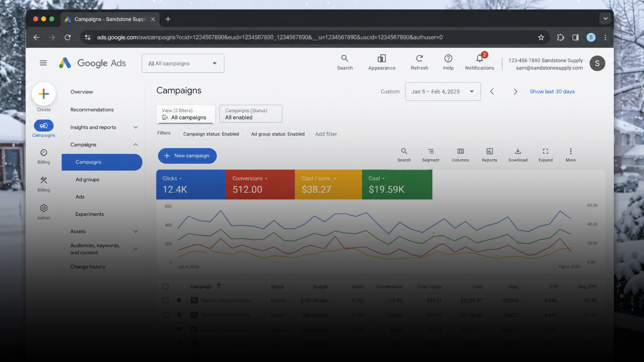Open the Reports tool
The width and height of the screenshot is (644, 362).
(x=490, y=155)
